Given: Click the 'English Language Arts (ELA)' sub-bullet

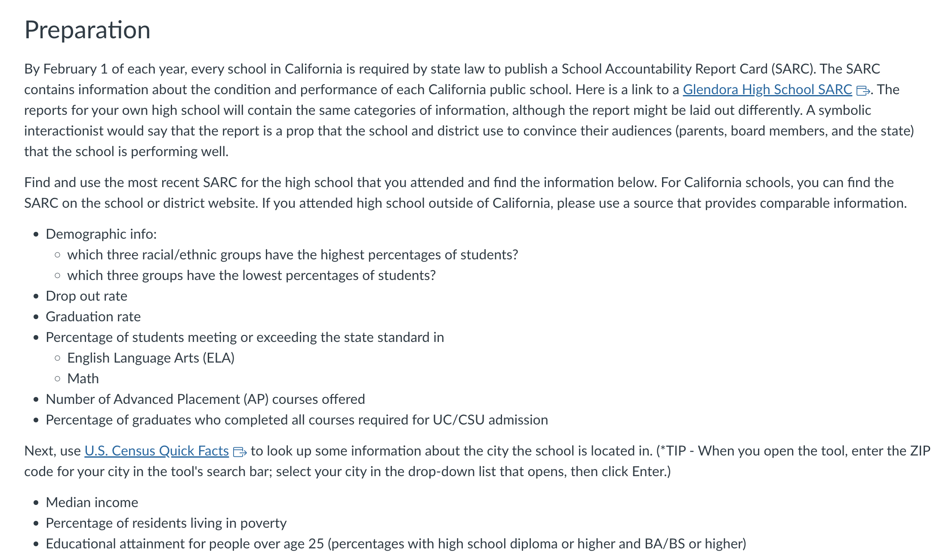Looking at the screenshot, I should click(151, 358).
